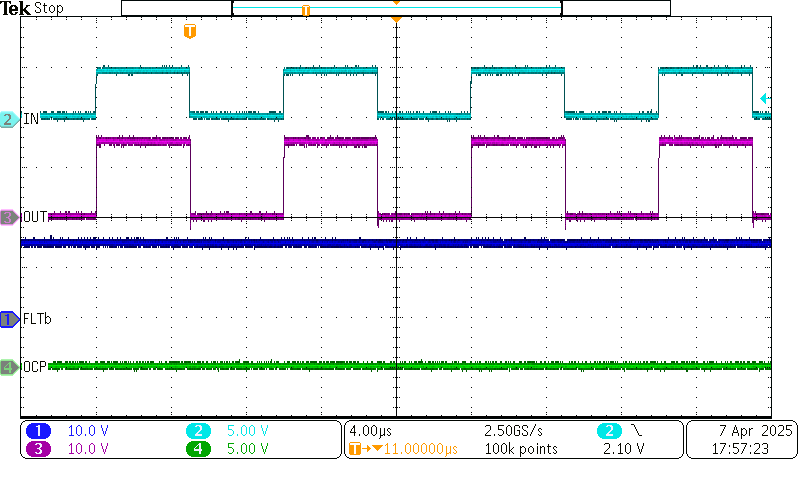
Task: Click the channel 2 IN waveform marker
Action: pyautogui.click(x=9, y=119)
